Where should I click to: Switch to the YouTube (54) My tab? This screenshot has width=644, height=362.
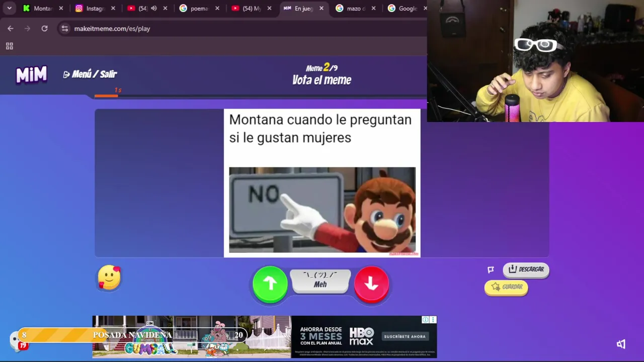252,9
